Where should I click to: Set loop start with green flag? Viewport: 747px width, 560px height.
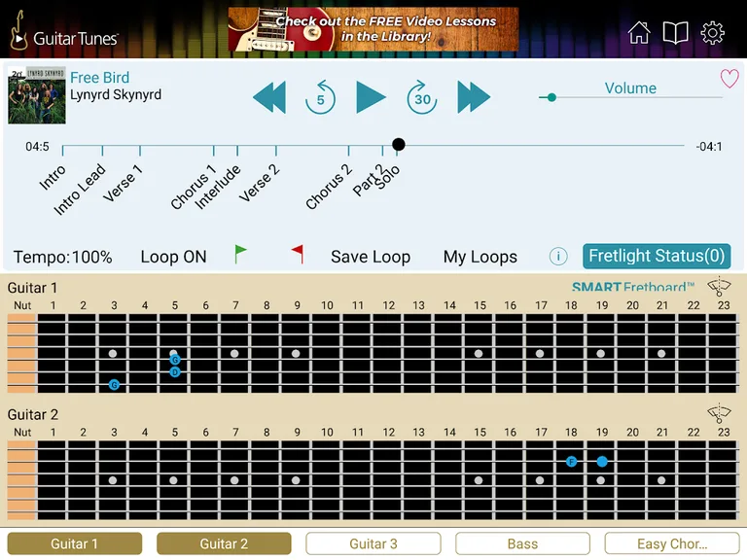coord(240,255)
